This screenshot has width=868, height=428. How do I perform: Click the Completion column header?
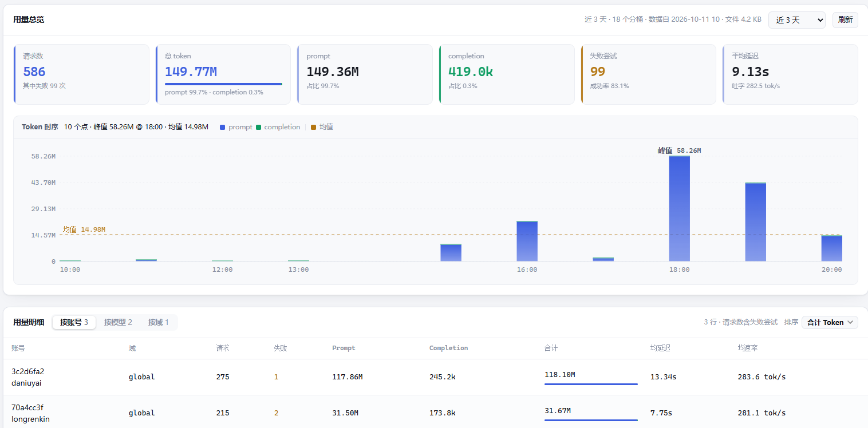tap(448, 348)
